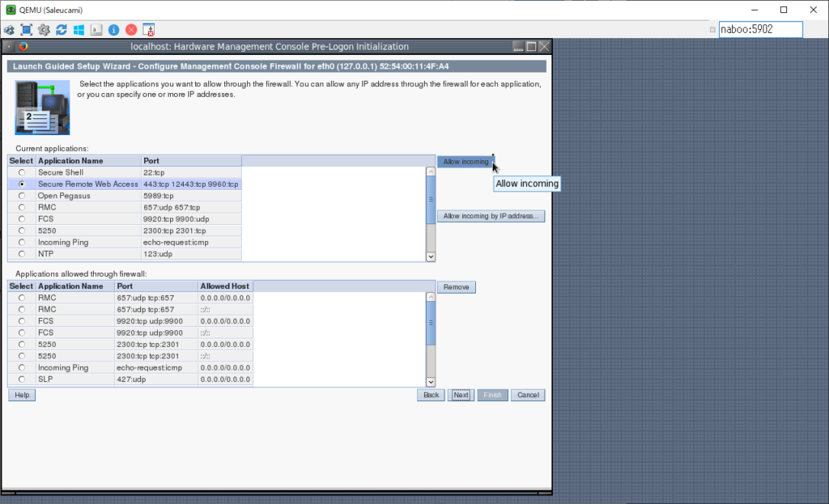
Task: Click the '427:udp' port cell
Action: (x=156, y=379)
